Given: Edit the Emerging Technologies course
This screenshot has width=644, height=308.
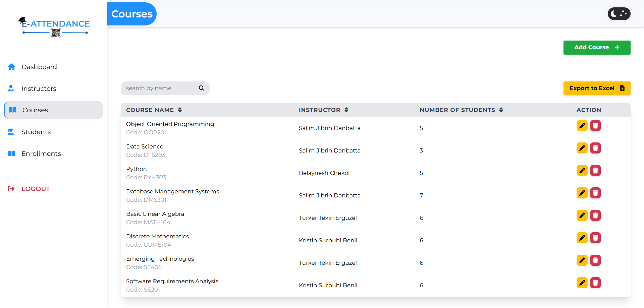Looking at the screenshot, I should (x=582, y=260).
